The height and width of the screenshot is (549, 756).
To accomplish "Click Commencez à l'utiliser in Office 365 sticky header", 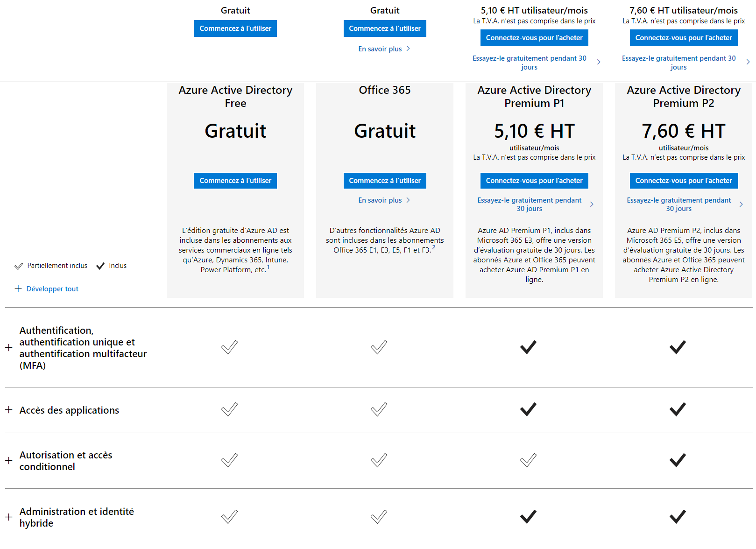I will click(x=385, y=28).
